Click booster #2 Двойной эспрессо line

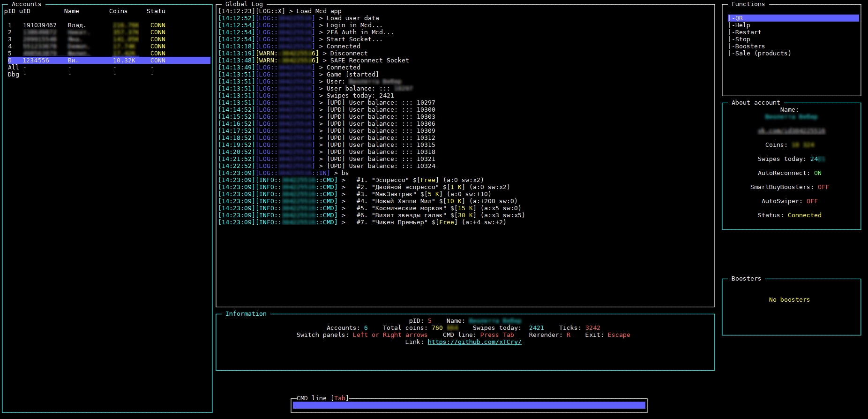pyautogui.click(x=364, y=187)
